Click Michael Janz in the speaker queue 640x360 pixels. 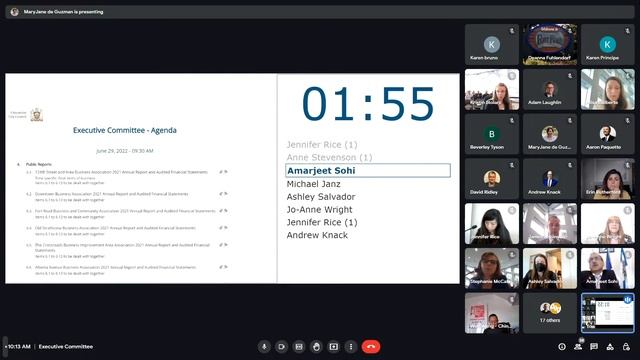(x=313, y=184)
